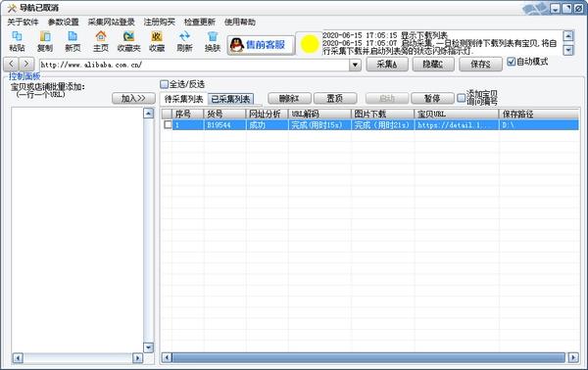The image size is (588, 370).
Task: Open the 检查更新 menu
Action: [x=200, y=23]
